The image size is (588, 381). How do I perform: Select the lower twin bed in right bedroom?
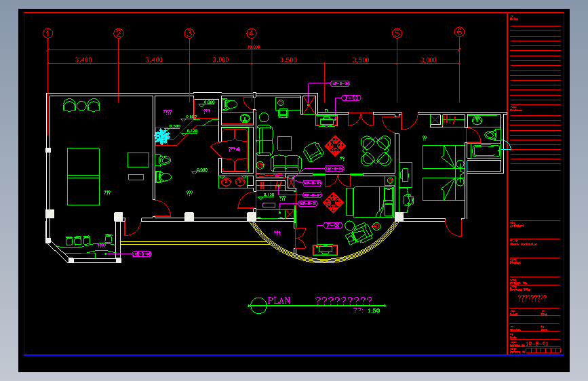[444, 189]
